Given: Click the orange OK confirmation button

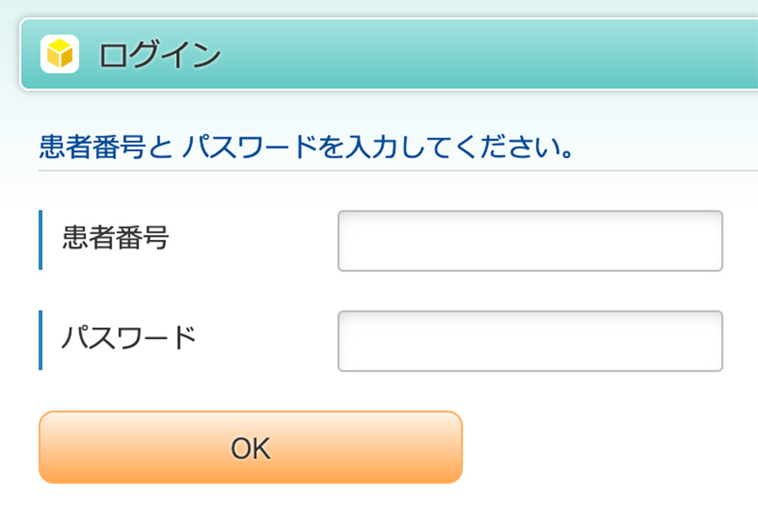Looking at the screenshot, I should point(250,447).
